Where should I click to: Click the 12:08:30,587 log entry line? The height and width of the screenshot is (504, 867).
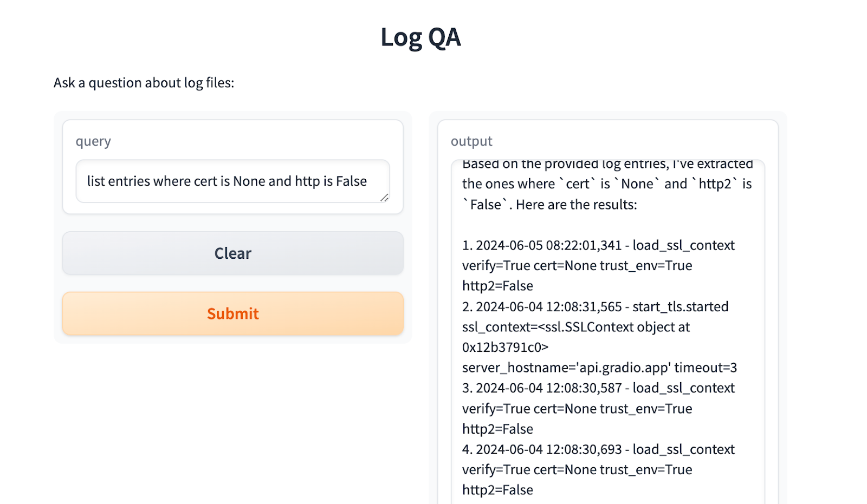pyautogui.click(x=598, y=388)
